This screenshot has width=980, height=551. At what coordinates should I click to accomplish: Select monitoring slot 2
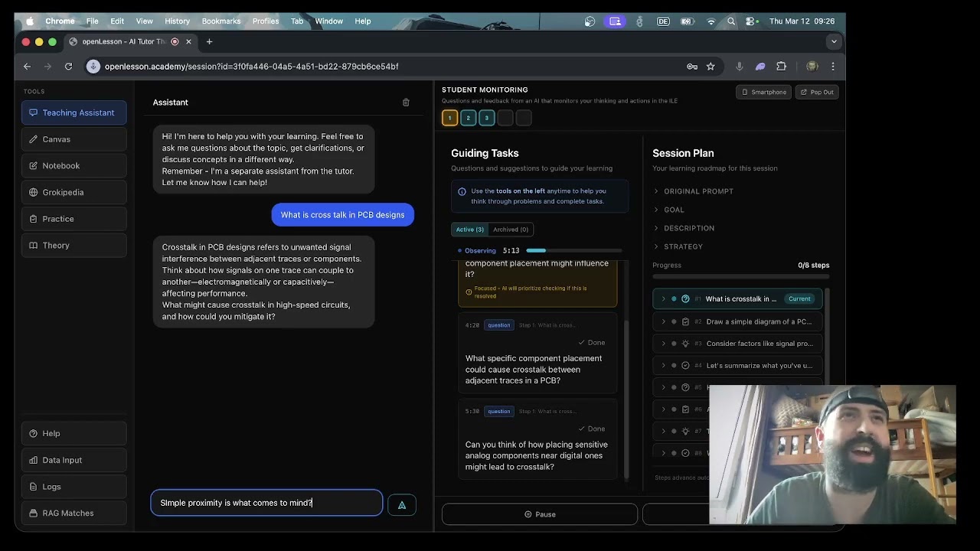pos(468,118)
